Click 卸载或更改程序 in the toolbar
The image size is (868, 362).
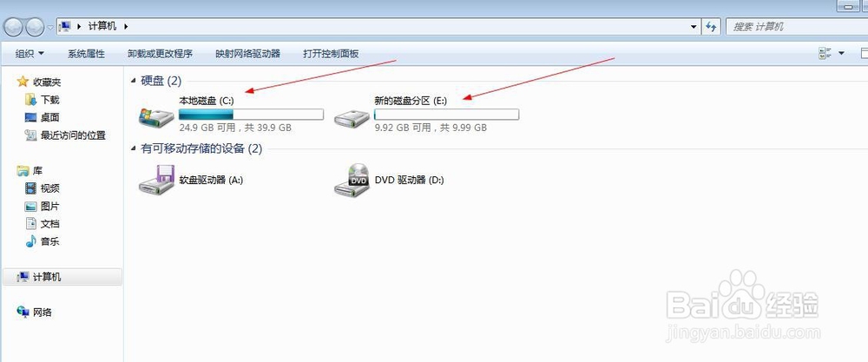click(x=160, y=54)
